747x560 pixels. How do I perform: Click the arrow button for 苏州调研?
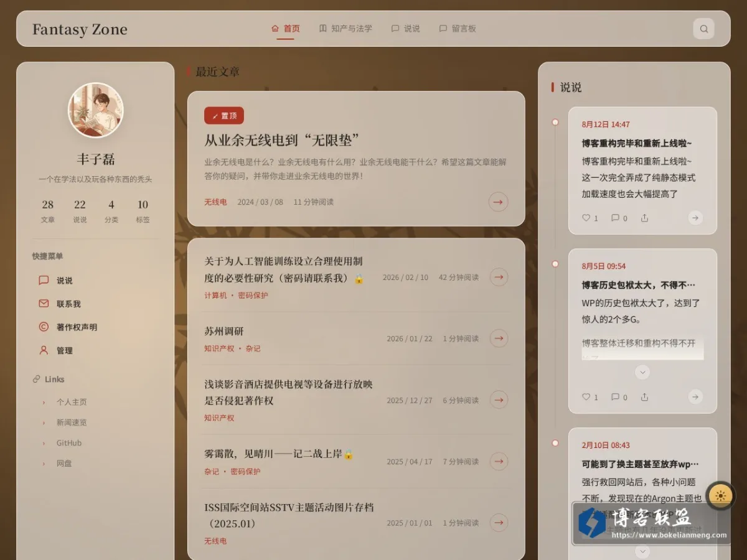tap(499, 338)
